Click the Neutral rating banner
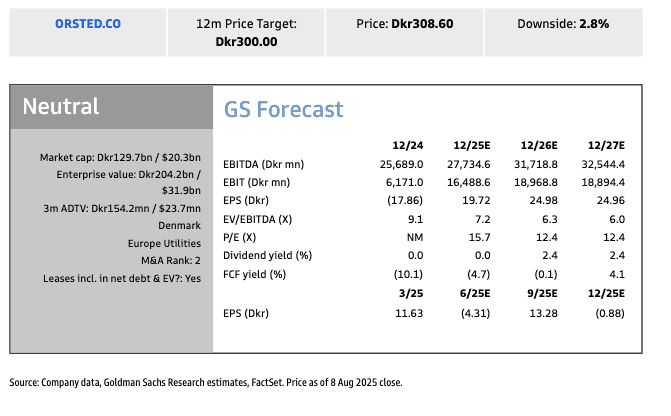This screenshot has height=416, width=671. tap(111, 107)
